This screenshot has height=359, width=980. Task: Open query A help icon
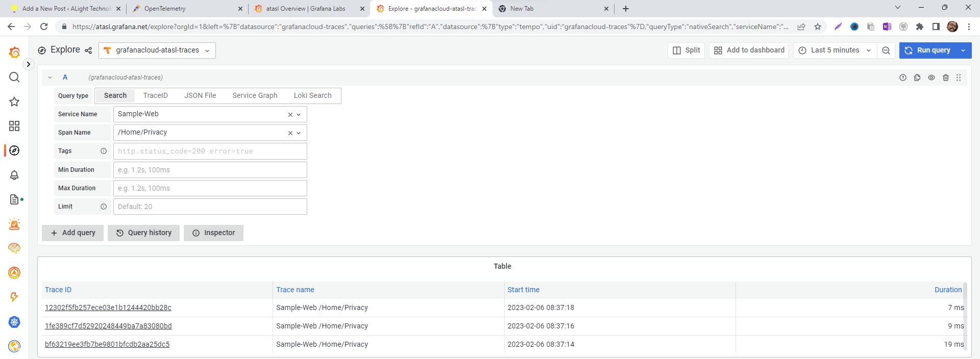903,78
